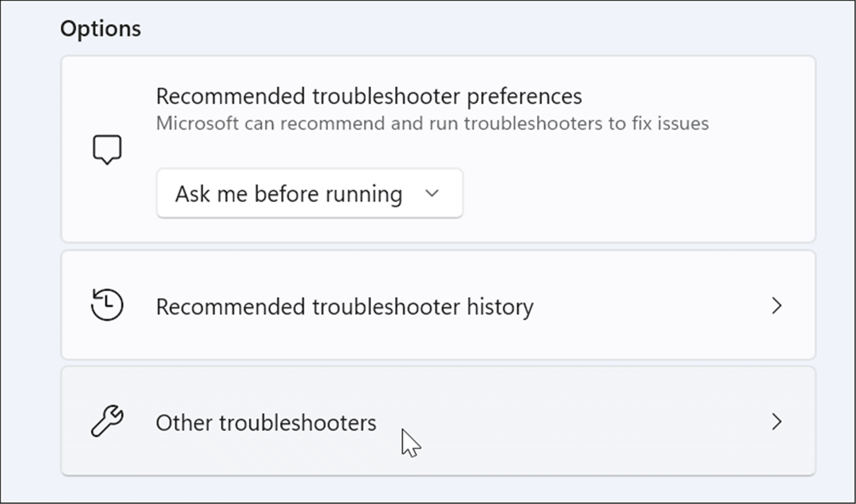Viewport: 856px width, 504px height.
Task: Click the clock history icon
Action: coord(107,305)
